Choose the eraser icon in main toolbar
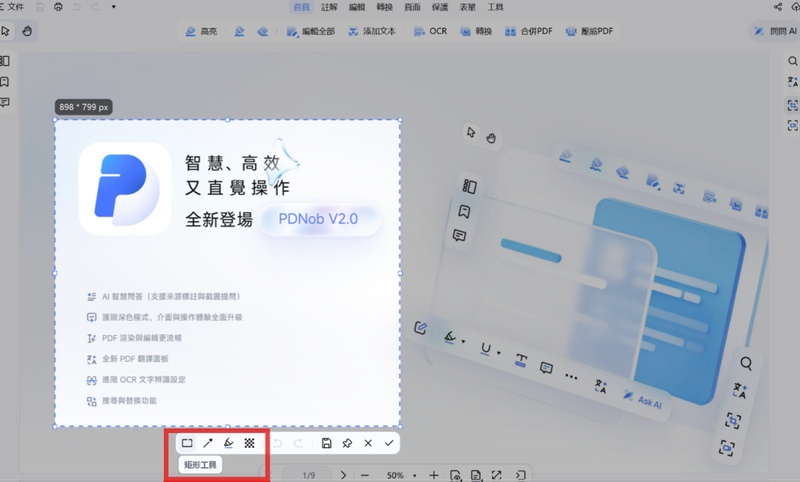Screen dimensions: 800x482 click(262, 31)
